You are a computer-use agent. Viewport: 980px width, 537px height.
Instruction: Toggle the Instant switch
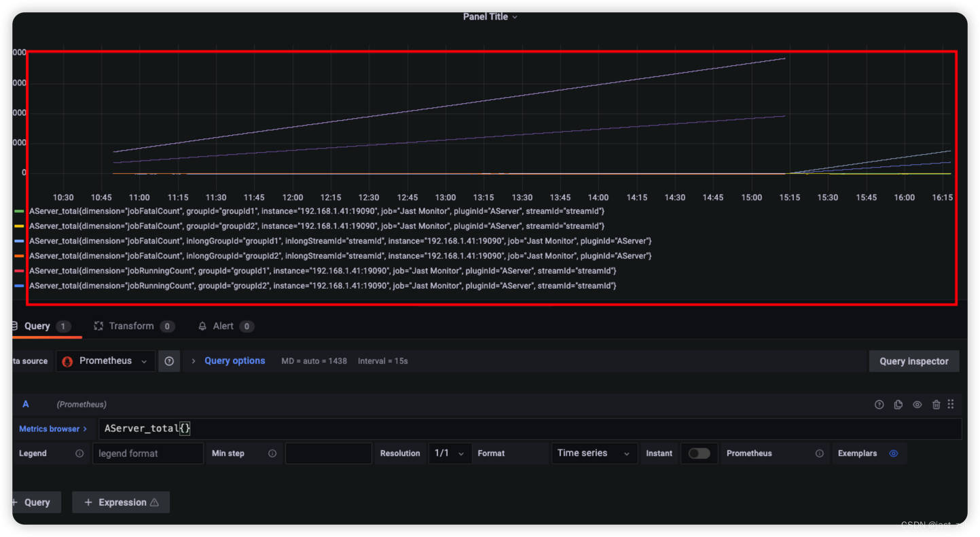pos(699,453)
